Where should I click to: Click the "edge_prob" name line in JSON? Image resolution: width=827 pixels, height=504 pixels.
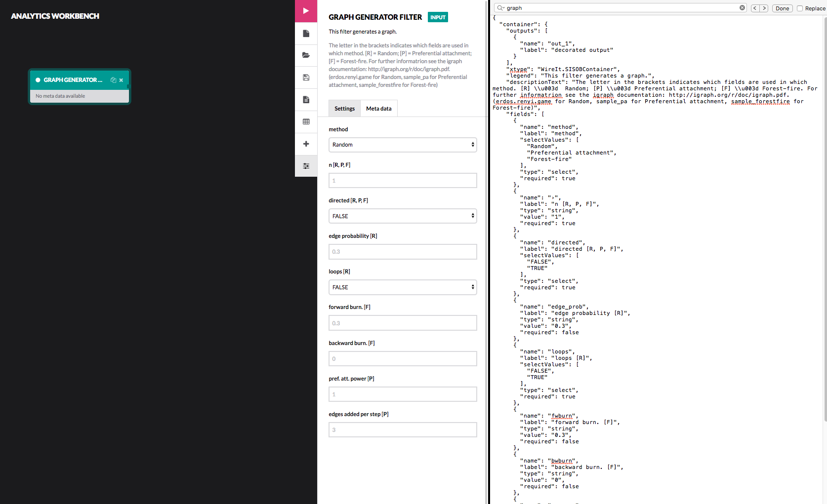tap(554, 307)
